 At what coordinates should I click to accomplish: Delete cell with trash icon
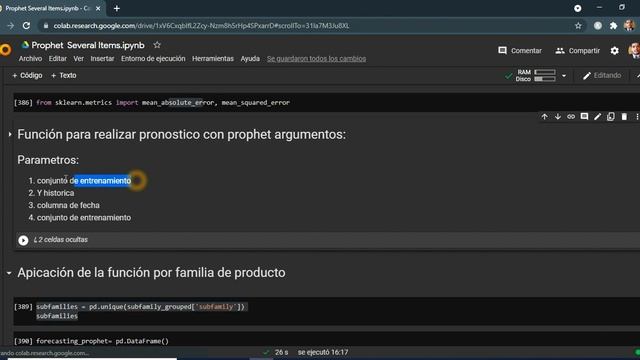pyautogui.click(x=624, y=117)
